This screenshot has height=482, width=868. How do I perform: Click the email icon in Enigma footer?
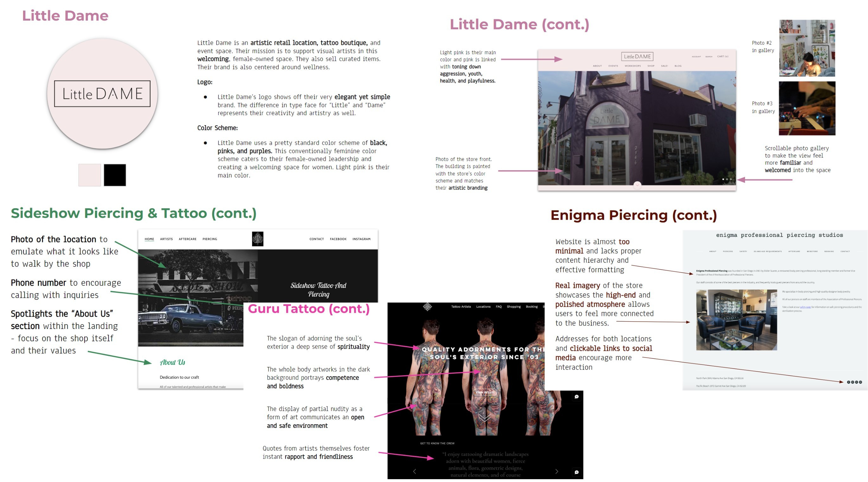point(861,382)
